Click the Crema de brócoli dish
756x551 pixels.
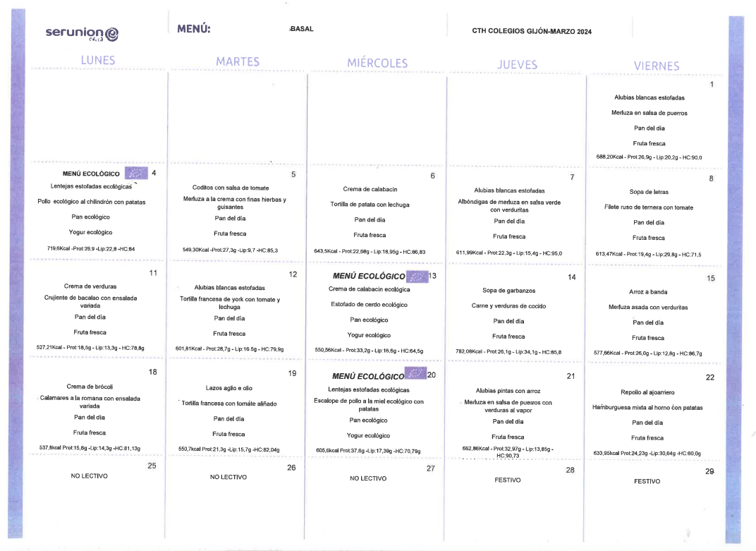coord(90,387)
